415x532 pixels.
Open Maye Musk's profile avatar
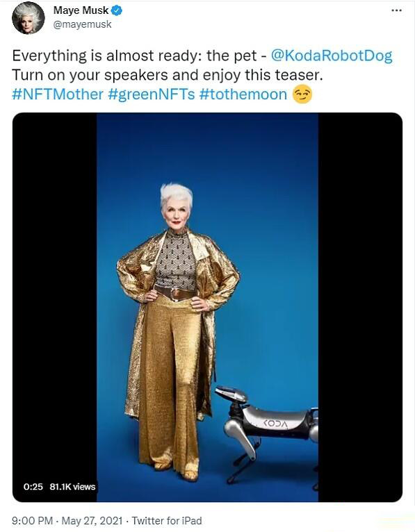tap(29, 18)
